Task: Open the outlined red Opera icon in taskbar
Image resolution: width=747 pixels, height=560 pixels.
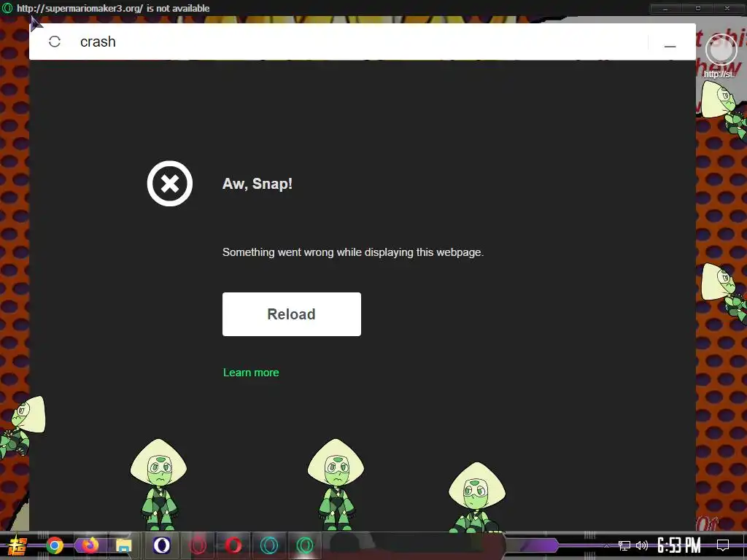Action: [198, 545]
